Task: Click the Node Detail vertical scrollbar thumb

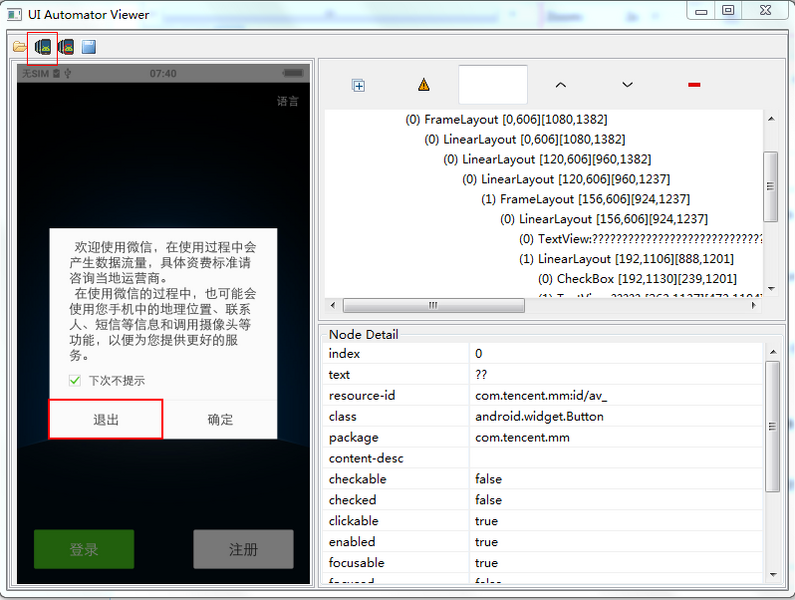Action: [773, 427]
